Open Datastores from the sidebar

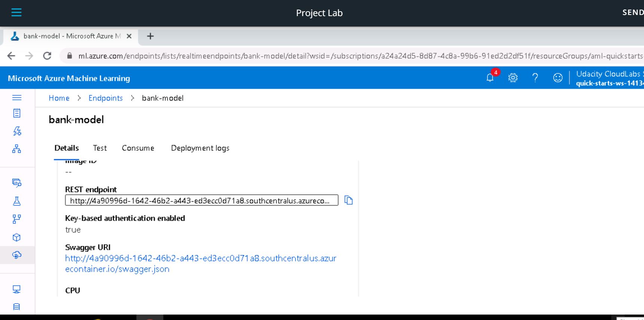pos(17,307)
